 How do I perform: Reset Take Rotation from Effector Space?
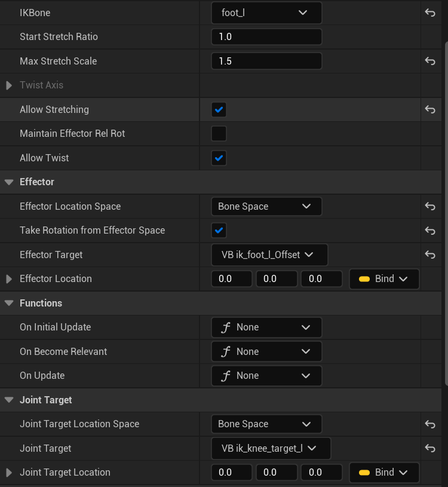tap(429, 231)
